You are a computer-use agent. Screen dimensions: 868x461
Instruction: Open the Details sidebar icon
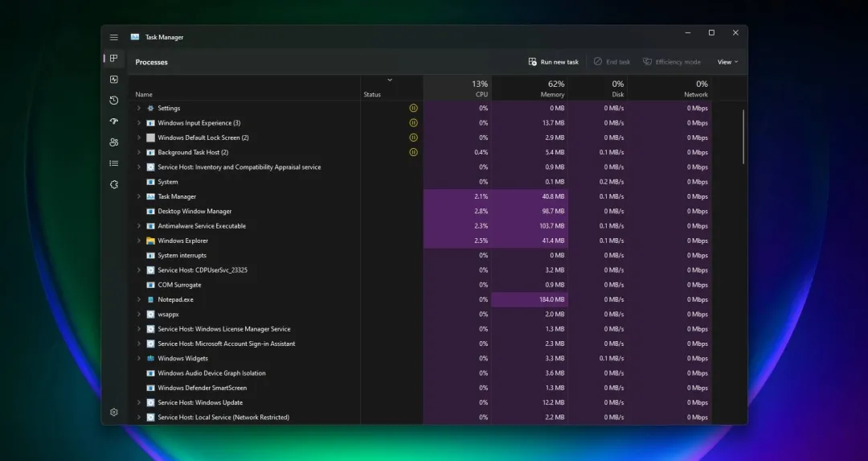[113, 163]
